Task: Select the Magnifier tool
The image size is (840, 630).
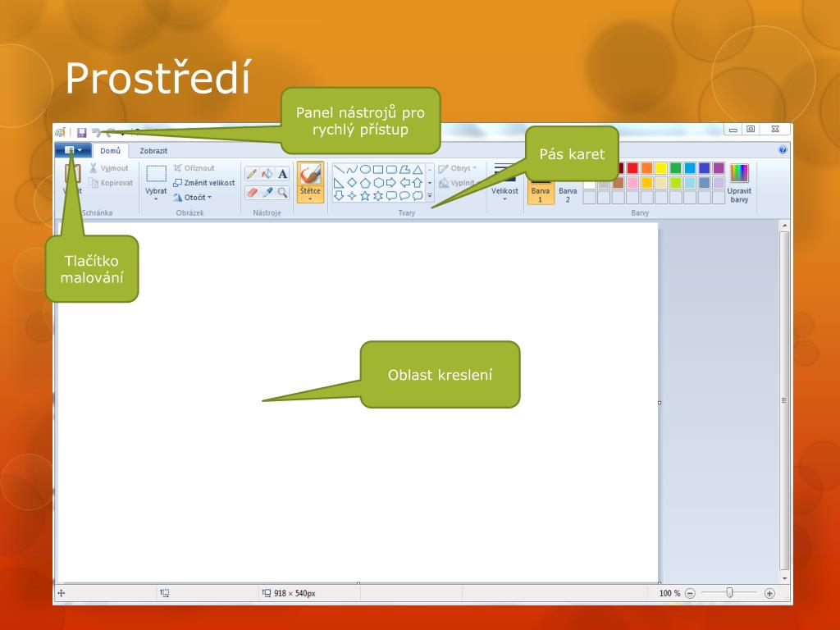Action: tap(282, 192)
